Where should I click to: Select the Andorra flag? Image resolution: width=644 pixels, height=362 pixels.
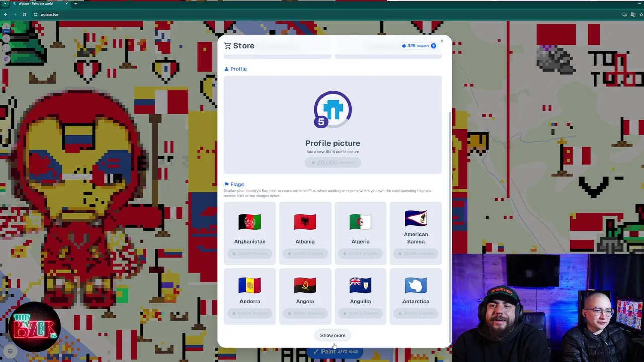point(250,285)
